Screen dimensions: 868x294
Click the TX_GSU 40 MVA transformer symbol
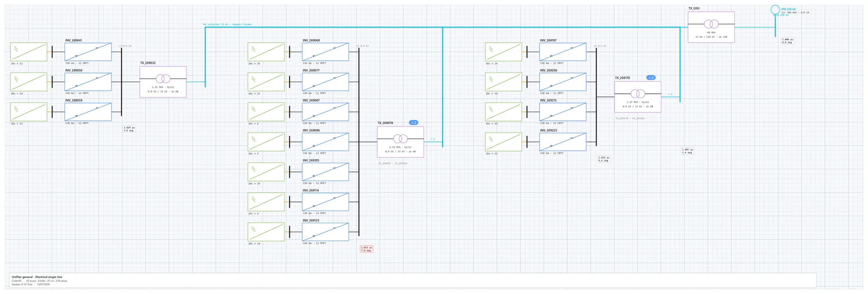click(711, 27)
